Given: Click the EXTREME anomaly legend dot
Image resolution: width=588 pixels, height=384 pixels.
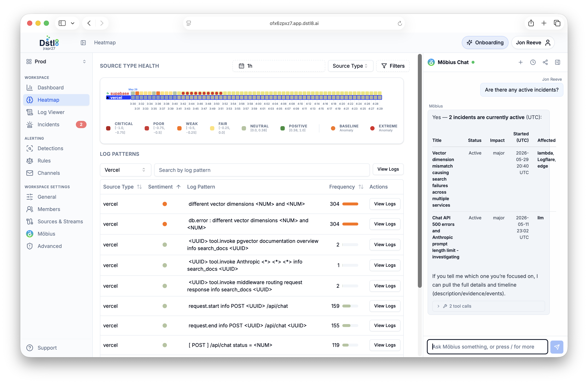Looking at the screenshot, I should tap(372, 128).
